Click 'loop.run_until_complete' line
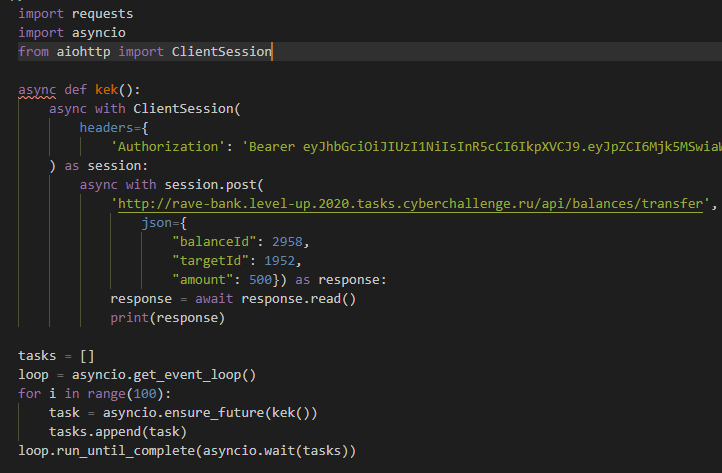This screenshot has width=722, height=473. 187,450
